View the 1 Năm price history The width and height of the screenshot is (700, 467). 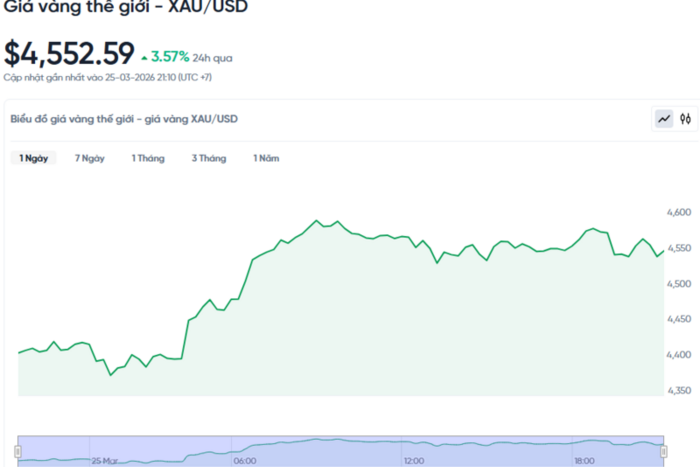pos(266,158)
